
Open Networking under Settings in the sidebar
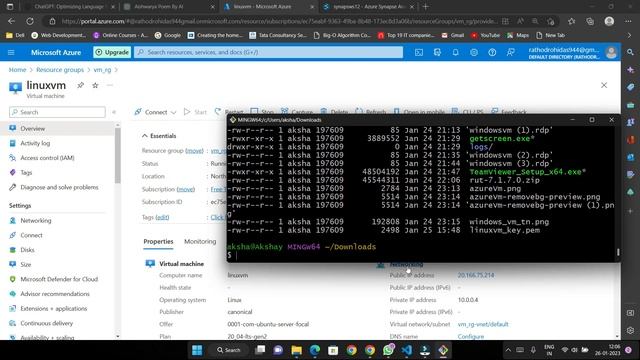point(36,220)
